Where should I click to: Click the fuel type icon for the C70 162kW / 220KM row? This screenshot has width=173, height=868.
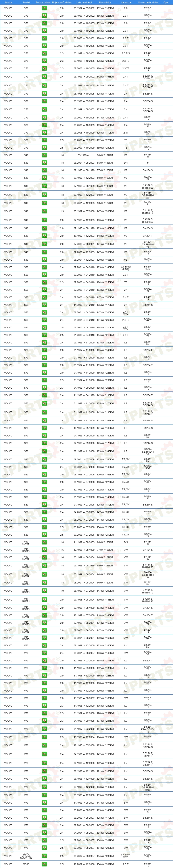44,140
